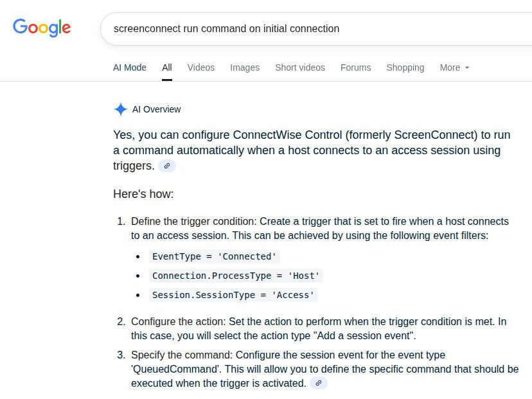532x399 pixels.
Task: Click the 'AI Overview' heading label
Action: point(156,109)
